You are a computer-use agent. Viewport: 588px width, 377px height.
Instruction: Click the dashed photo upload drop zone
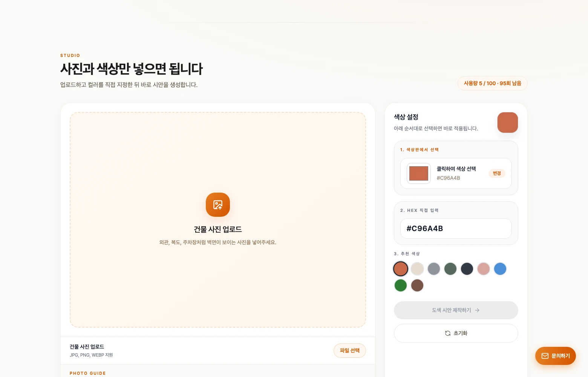coord(218,220)
